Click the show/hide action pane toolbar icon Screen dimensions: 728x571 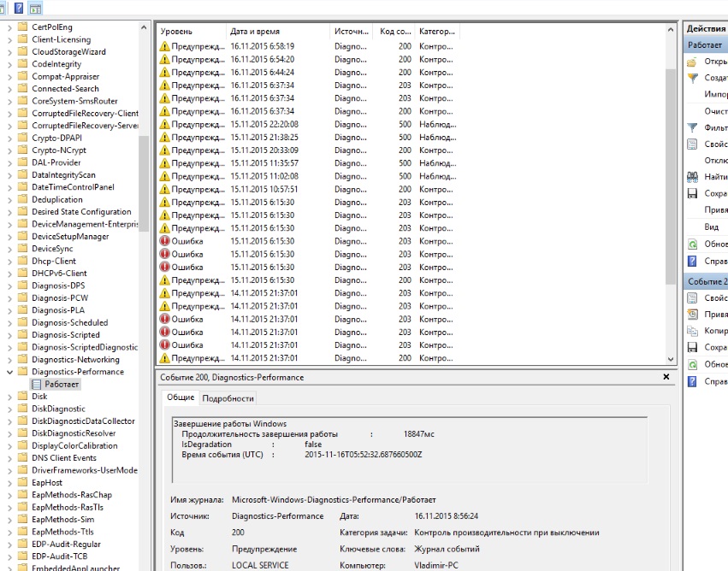[35, 8]
